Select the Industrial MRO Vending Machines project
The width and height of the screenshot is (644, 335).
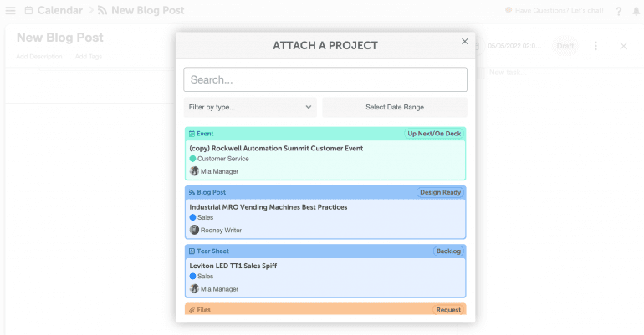[x=268, y=207]
